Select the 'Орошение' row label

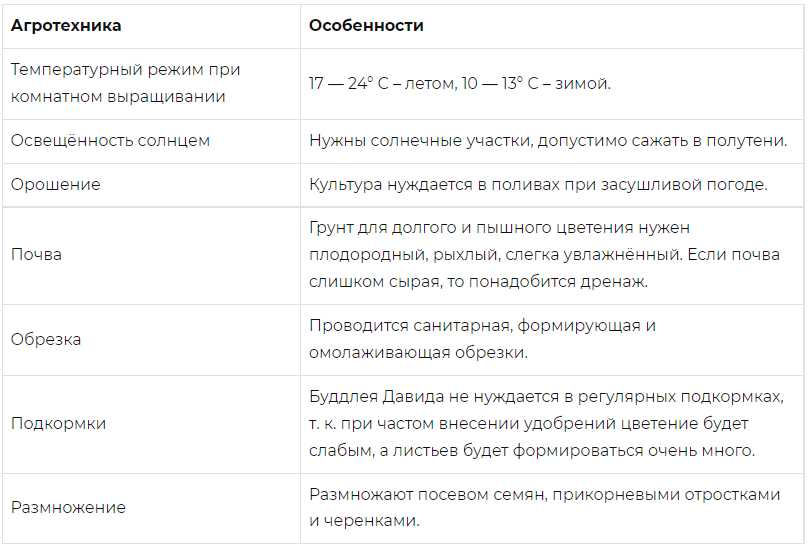(x=55, y=185)
